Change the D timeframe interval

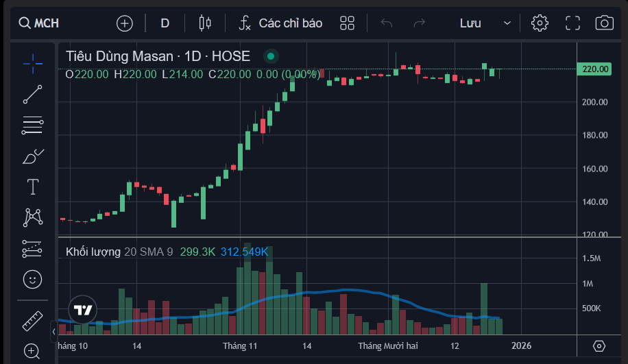click(165, 23)
